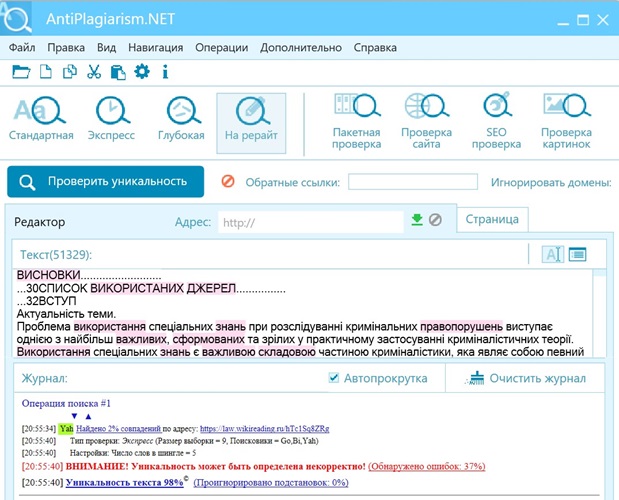
Task: Click the Актуальність теми line in text
Action: point(66,314)
